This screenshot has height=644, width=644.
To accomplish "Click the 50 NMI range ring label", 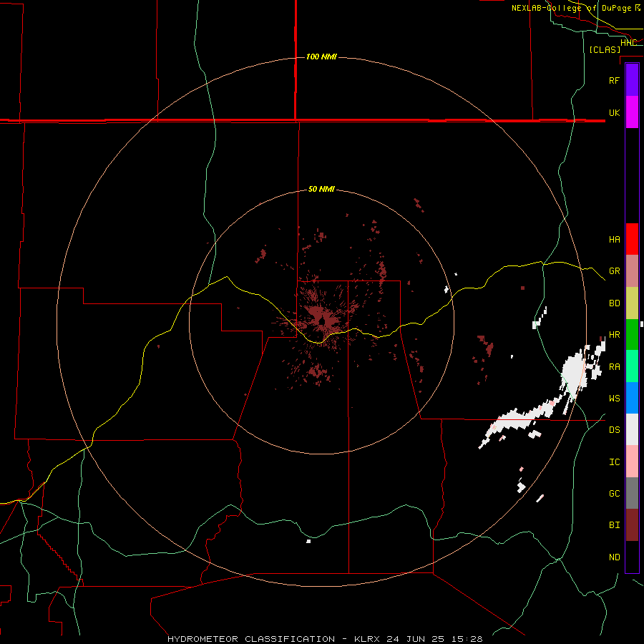I will pyautogui.click(x=321, y=190).
